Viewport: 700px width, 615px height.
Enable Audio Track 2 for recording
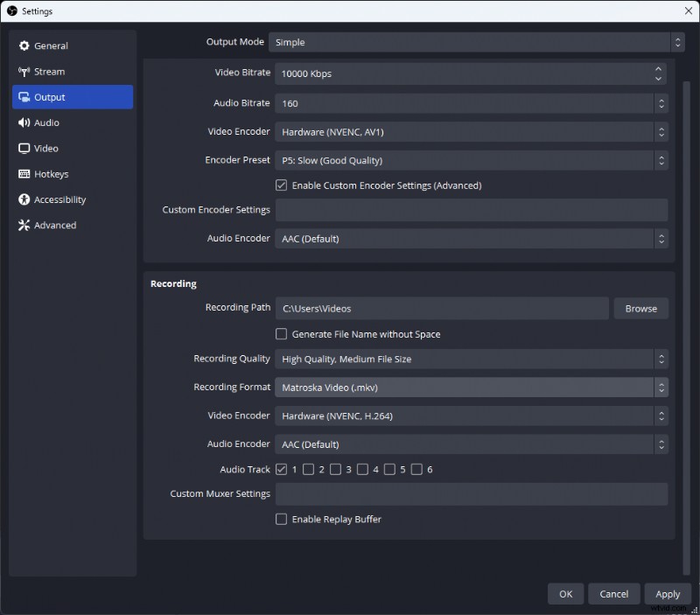(308, 469)
